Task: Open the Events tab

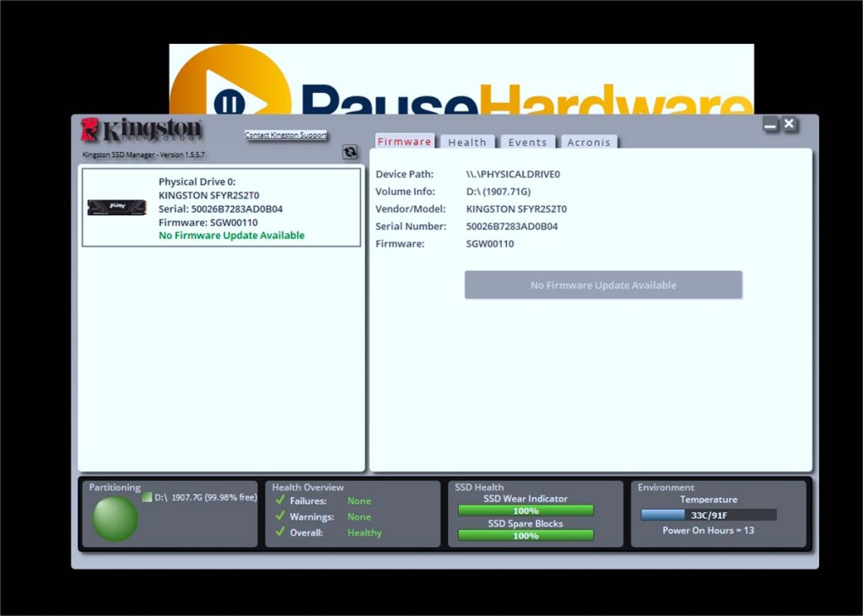Action: [x=527, y=142]
